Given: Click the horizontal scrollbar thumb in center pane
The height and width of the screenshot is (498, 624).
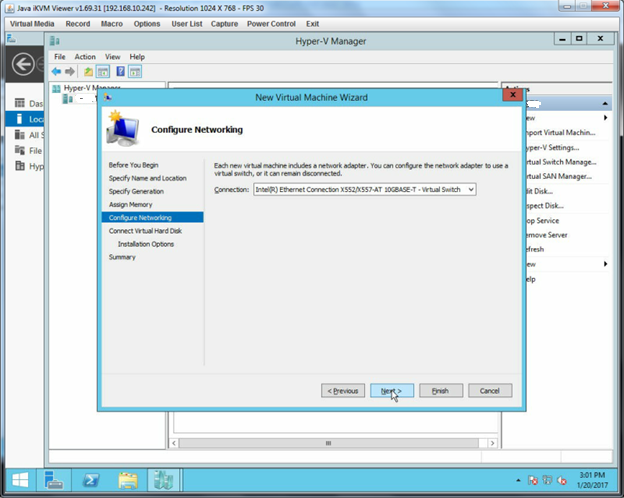Looking at the screenshot, I should point(328,443).
